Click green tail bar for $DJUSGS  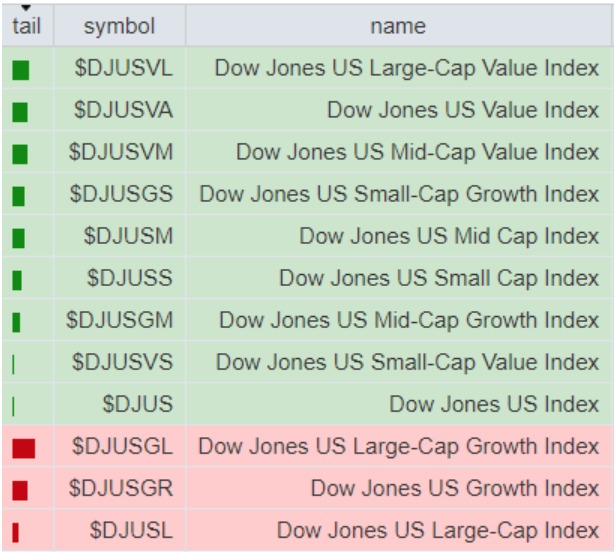click(x=19, y=196)
